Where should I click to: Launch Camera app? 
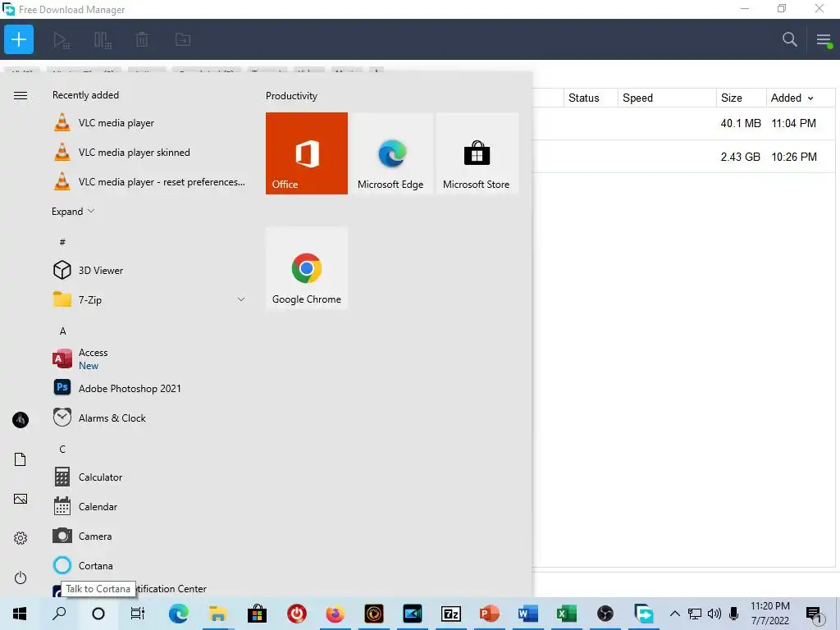click(x=150, y=536)
